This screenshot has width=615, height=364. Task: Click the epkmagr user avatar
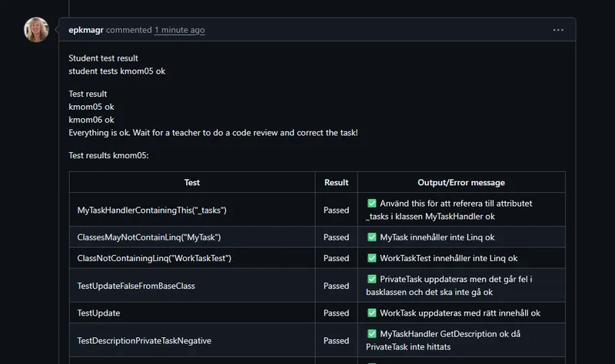(x=37, y=30)
